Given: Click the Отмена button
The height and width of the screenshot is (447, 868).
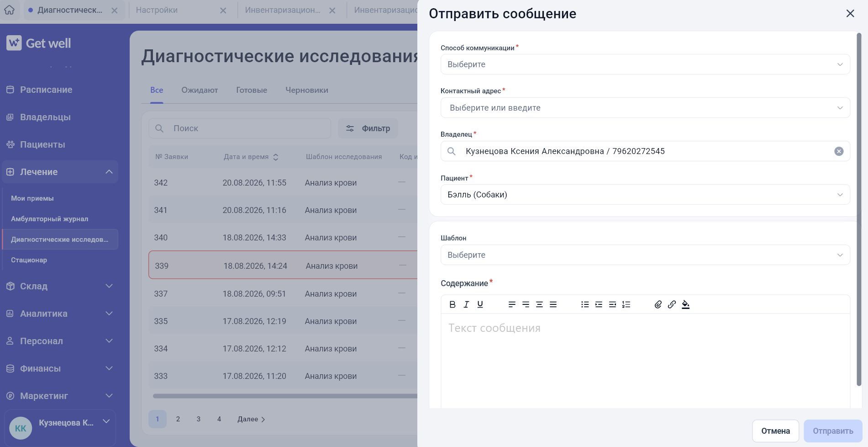Looking at the screenshot, I should pos(775,431).
